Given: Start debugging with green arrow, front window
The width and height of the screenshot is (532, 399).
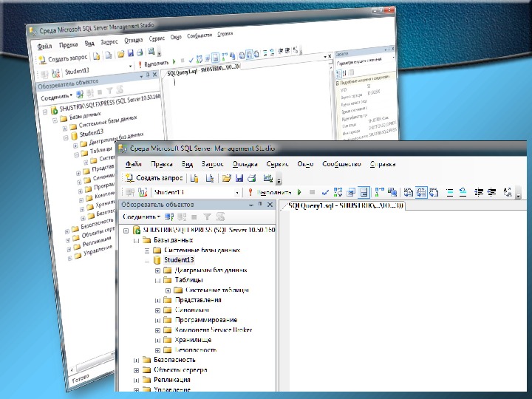Looking at the screenshot, I should (x=299, y=192).
